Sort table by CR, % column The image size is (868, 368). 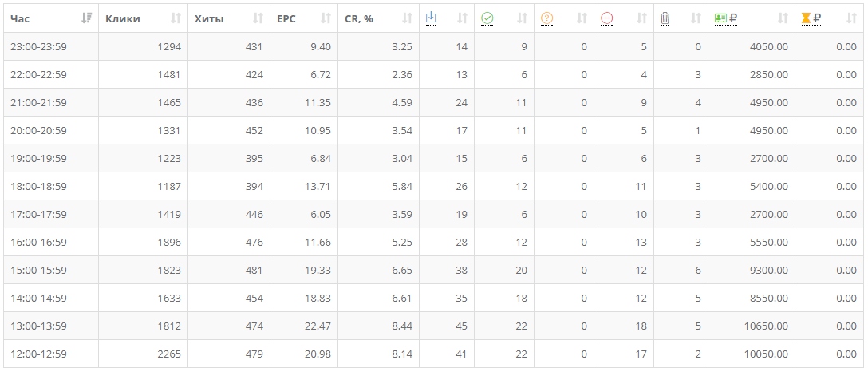point(407,18)
